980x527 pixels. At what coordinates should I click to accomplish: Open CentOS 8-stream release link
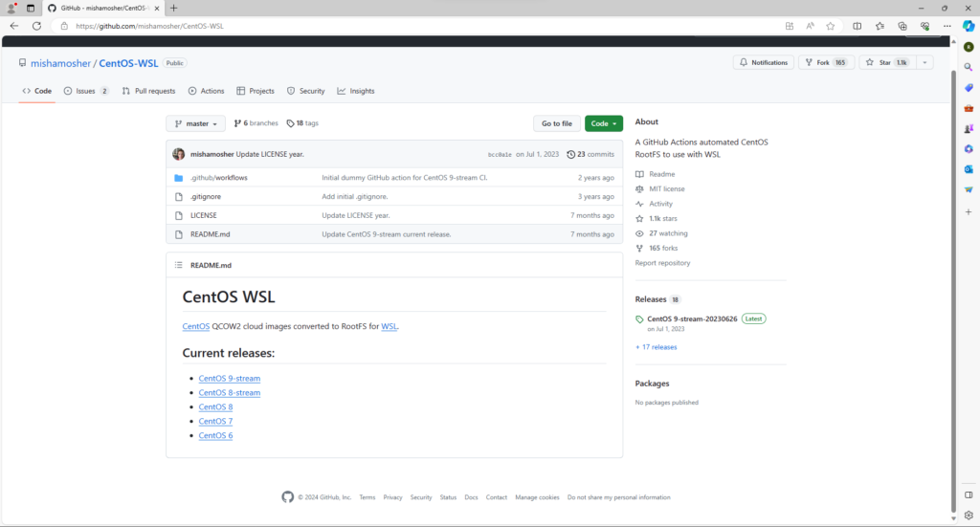(x=230, y=393)
